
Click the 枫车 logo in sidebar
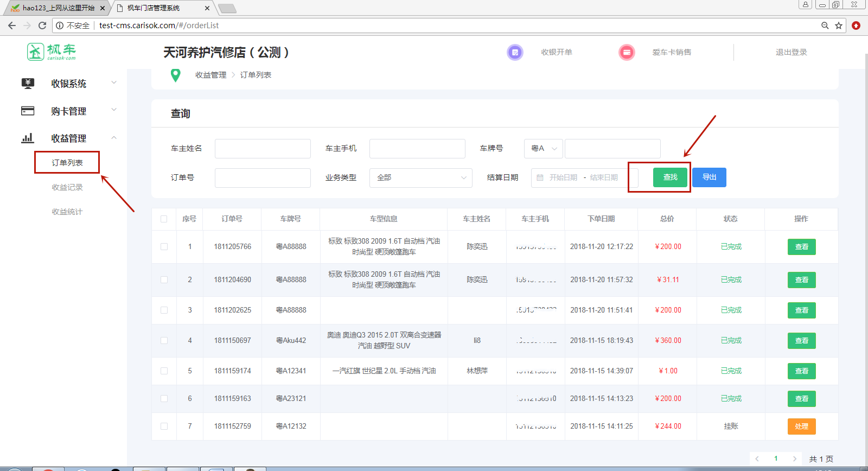click(x=52, y=52)
